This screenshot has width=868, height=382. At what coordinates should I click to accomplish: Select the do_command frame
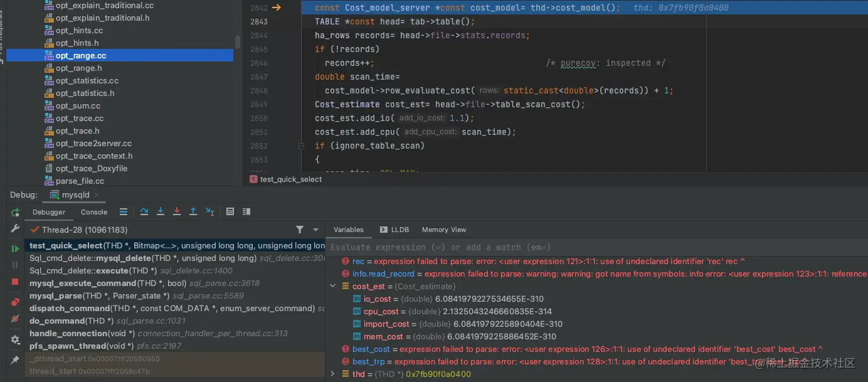tap(175, 321)
